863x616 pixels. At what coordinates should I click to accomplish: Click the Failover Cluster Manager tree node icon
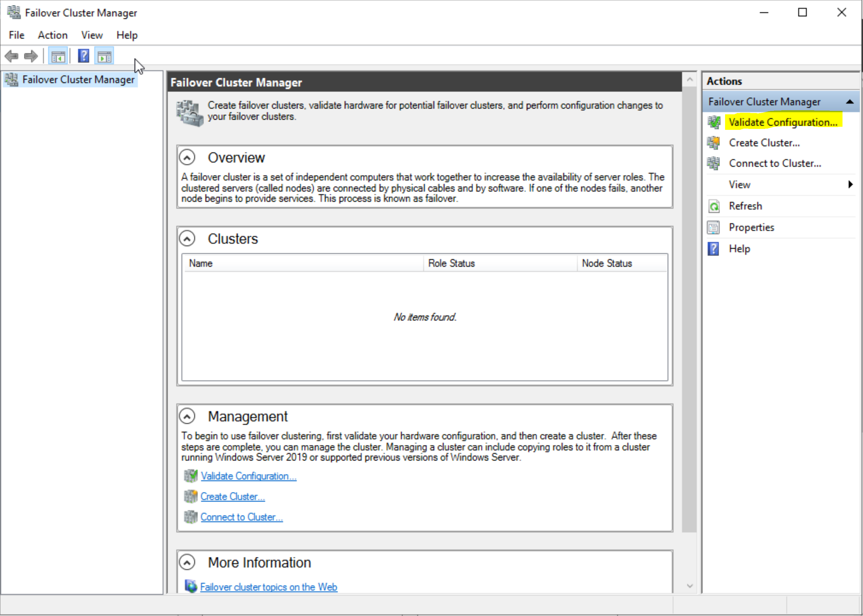coord(11,80)
